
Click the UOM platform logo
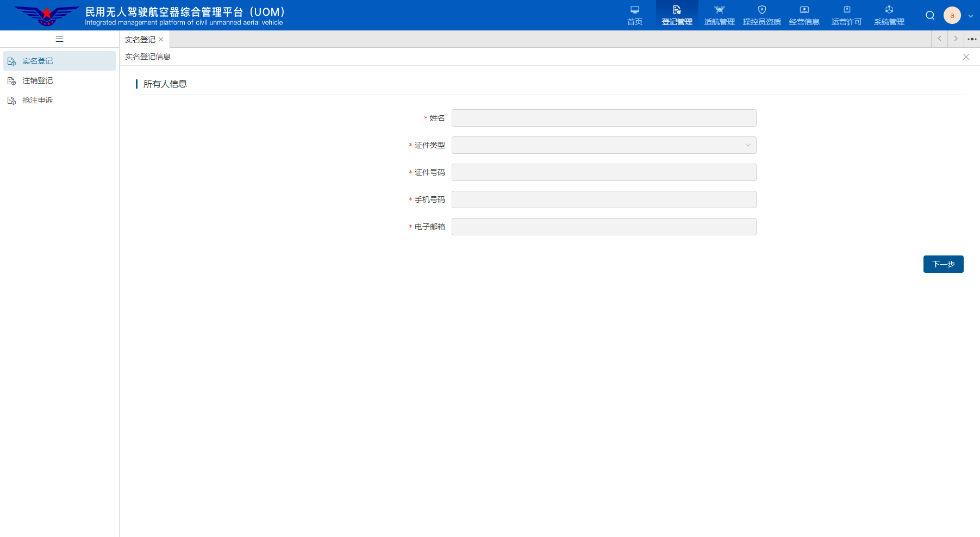point(47,15)
